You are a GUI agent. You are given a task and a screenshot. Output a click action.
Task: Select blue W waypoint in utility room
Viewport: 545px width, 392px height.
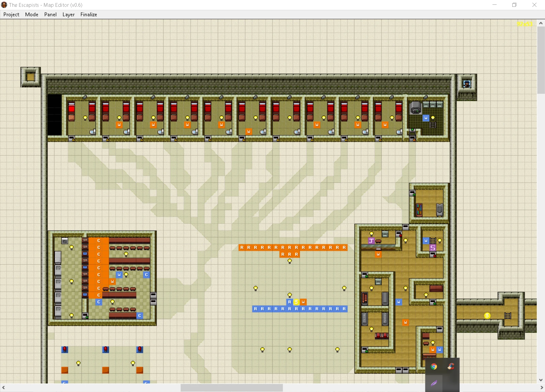[x=426, y=118]
